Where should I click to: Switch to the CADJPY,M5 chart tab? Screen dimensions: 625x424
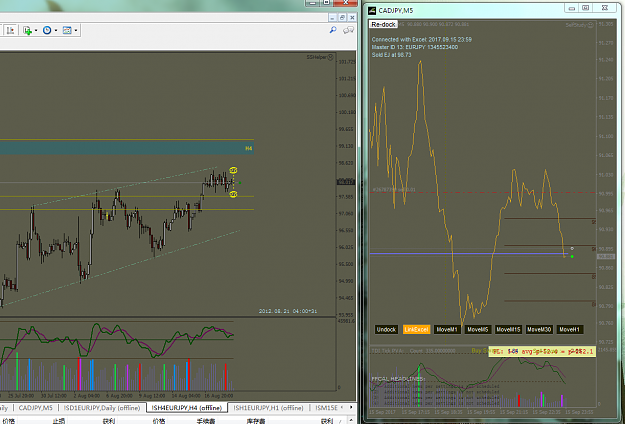pyautogui.click(x=35, y=408)
